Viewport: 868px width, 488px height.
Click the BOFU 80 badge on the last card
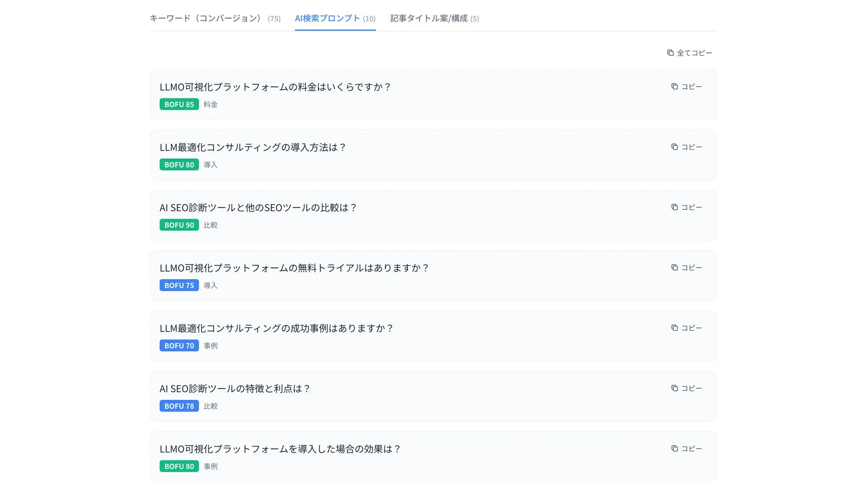(x=179, y=466)
